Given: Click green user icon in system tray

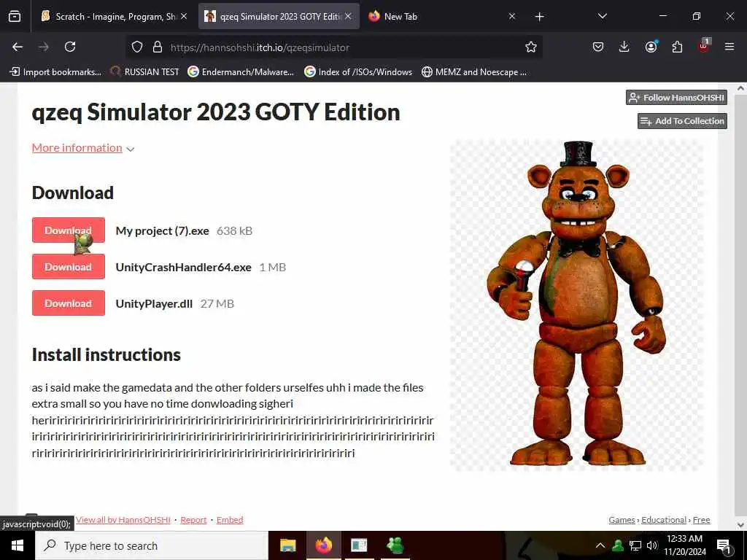Looking at the screenshot, I should click(x=618, y=545).
